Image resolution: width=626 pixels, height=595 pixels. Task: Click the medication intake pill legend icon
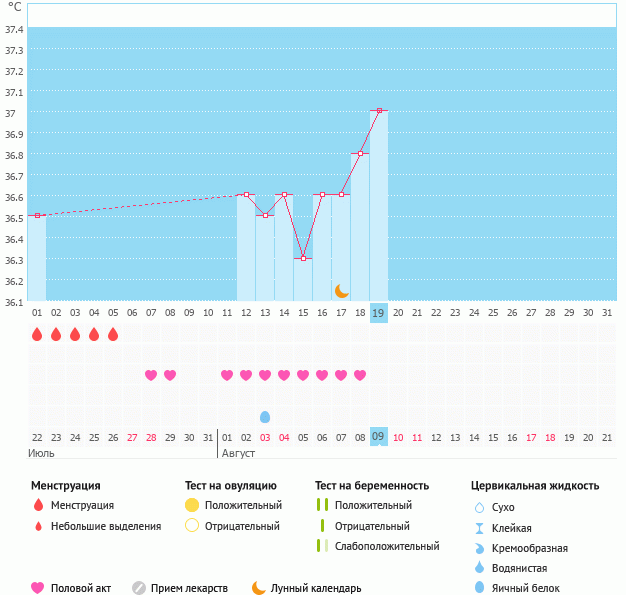pos(139,588)
